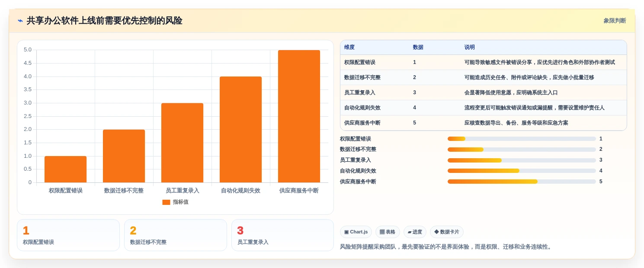Click the 员工重复录入 bar in chart

[182, 143]
